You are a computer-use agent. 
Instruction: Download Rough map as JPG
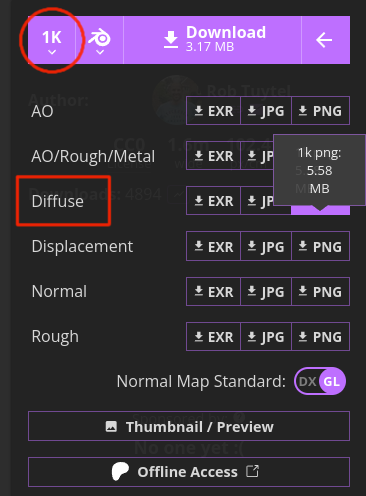click(266, 337)
